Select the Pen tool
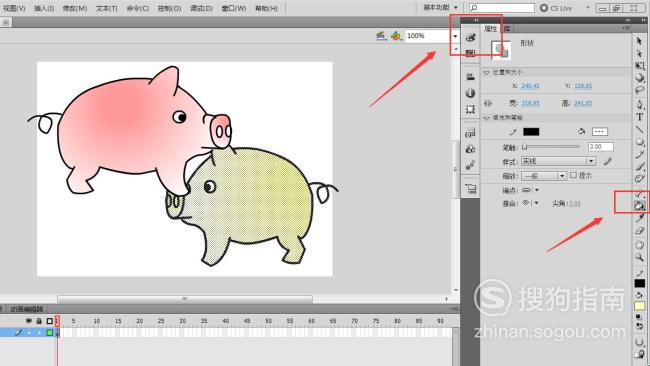Image resolution: width=650 pixels, height=366 pixels. [x=640, y=104]
